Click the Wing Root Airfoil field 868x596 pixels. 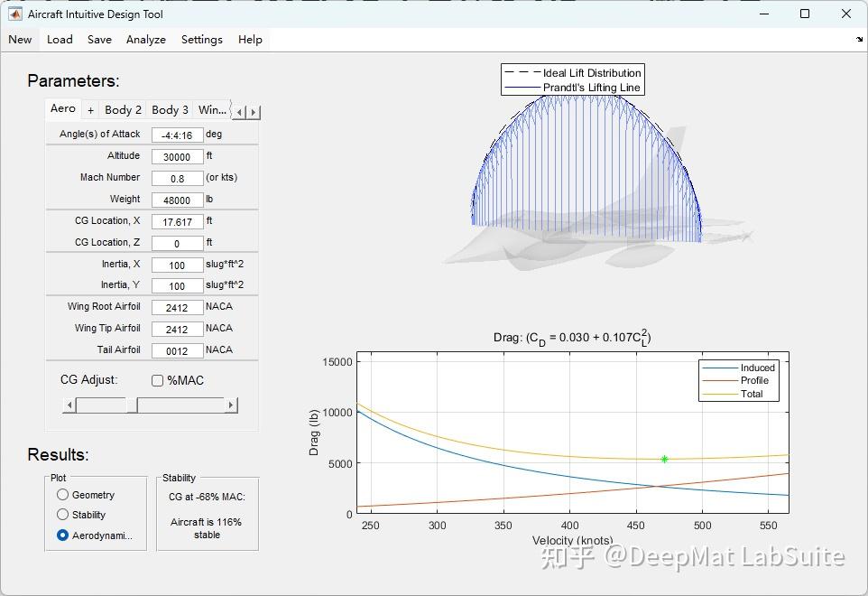(x=177, y=307)
